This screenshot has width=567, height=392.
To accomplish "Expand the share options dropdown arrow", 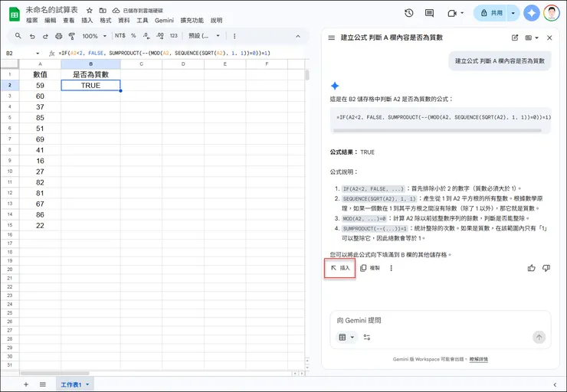I will pyautogui.click(x=513, y=13).
